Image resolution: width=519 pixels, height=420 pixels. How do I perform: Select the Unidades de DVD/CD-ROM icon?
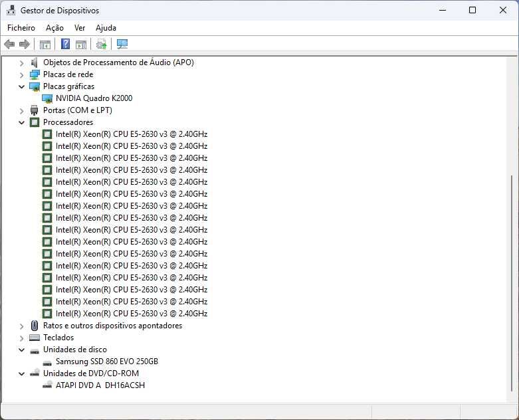point(35,373)
